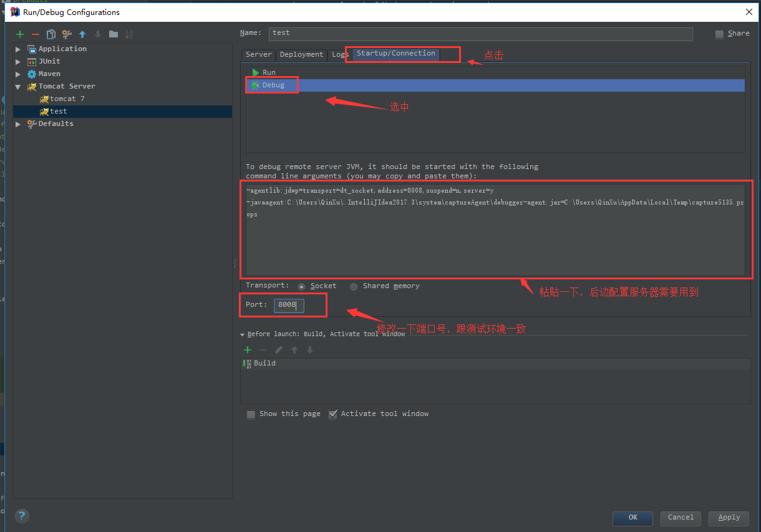Click the Application tree node
Screen dimensions: 761x532
point(62,49)
